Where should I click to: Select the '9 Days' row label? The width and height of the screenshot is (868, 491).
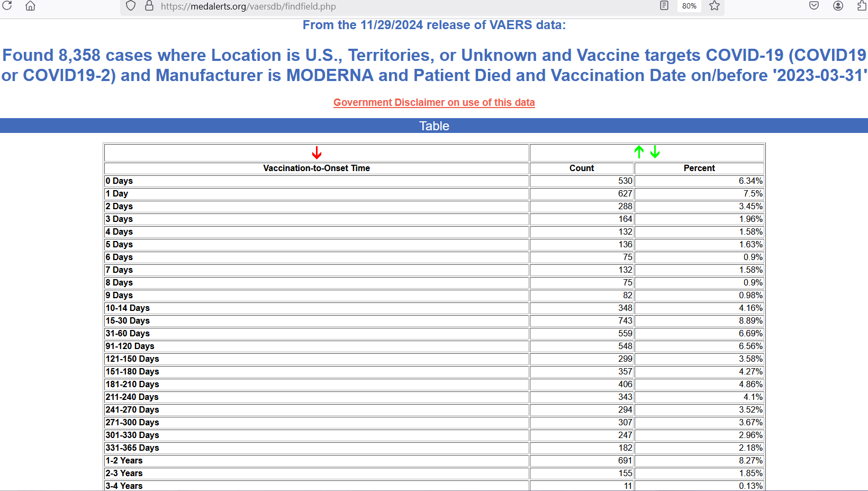[x=119, y=295]
